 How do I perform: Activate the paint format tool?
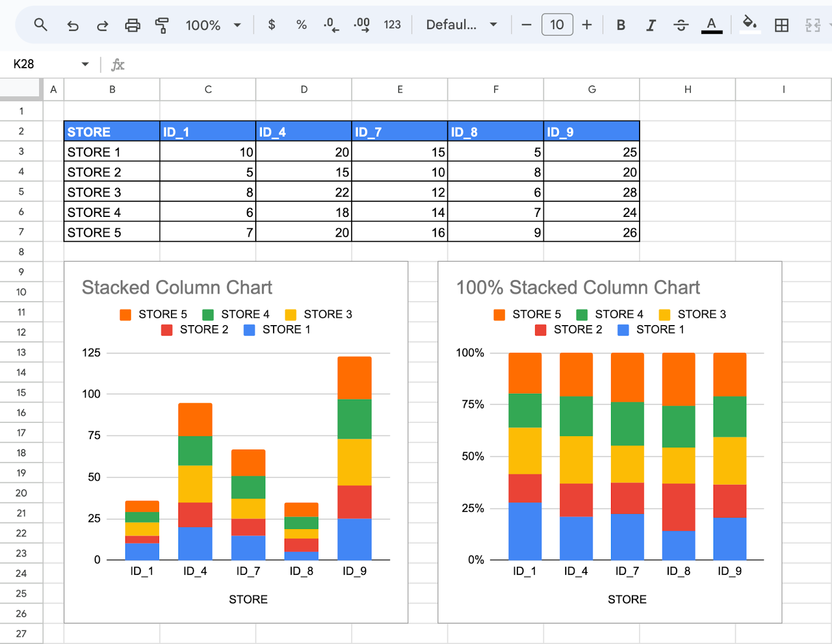point(162,25)
